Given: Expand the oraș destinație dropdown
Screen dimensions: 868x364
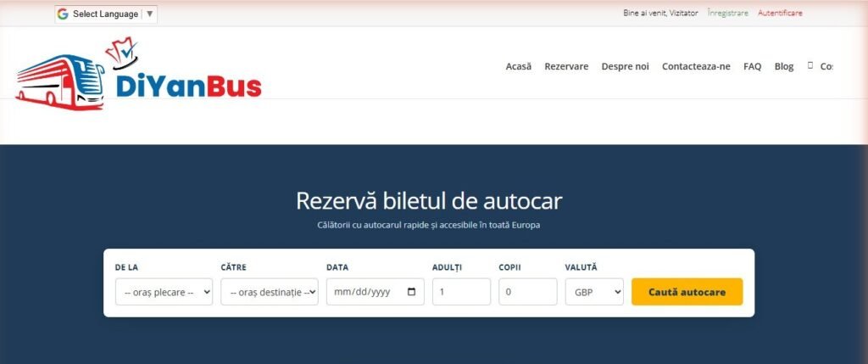Looking at the screenshot, I should tap(270, 292).
